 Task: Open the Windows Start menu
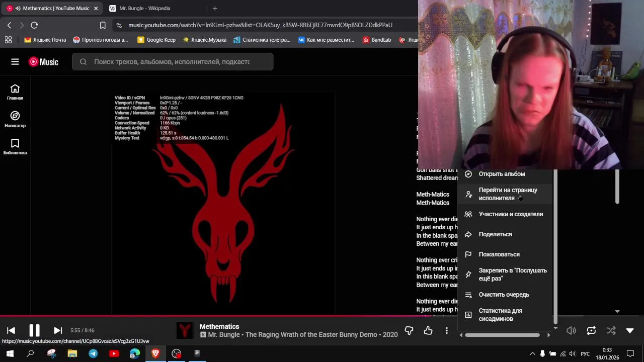coord(10,353)
